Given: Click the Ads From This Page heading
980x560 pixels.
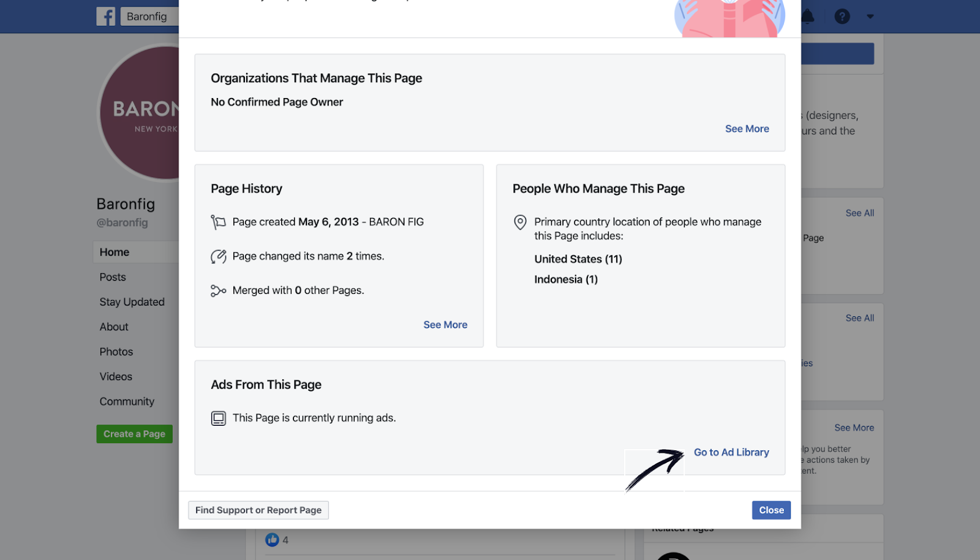Looking at the screenshot, I should coord(266,385).
